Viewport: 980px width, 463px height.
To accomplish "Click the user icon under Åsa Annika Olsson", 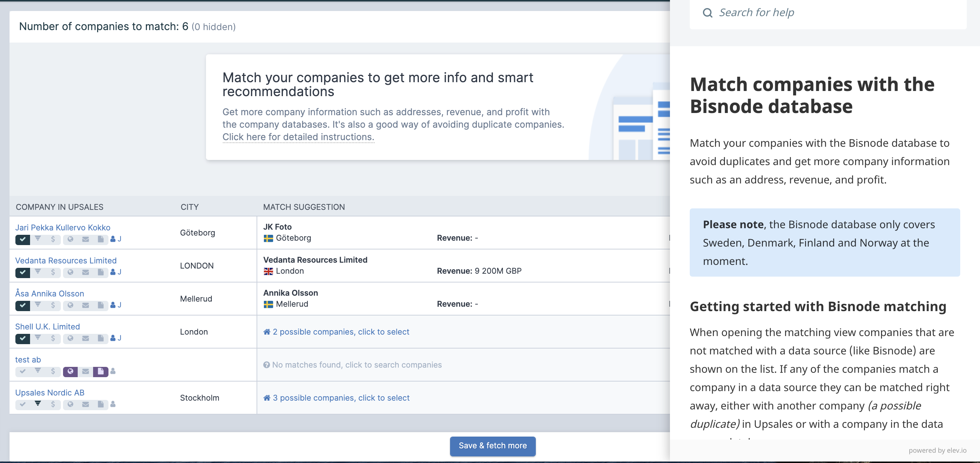I will [113, 306].
